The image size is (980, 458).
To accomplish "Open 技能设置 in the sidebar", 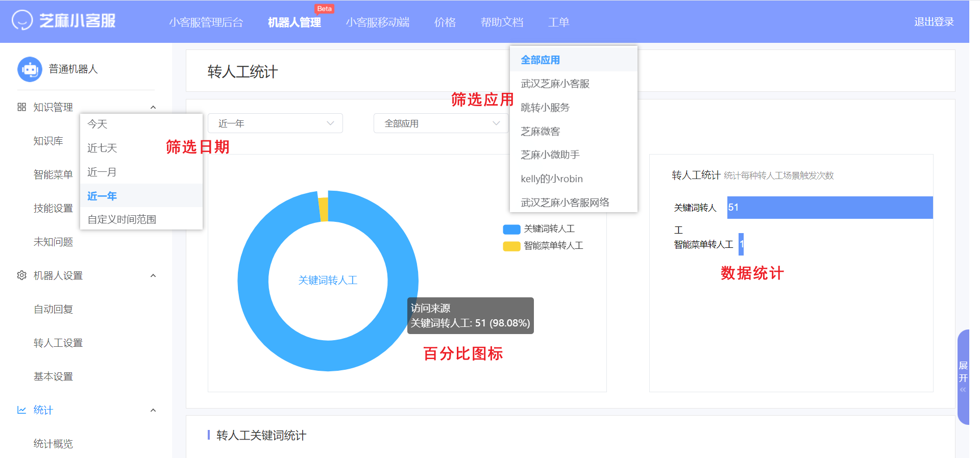I will (x=53, y=208).
